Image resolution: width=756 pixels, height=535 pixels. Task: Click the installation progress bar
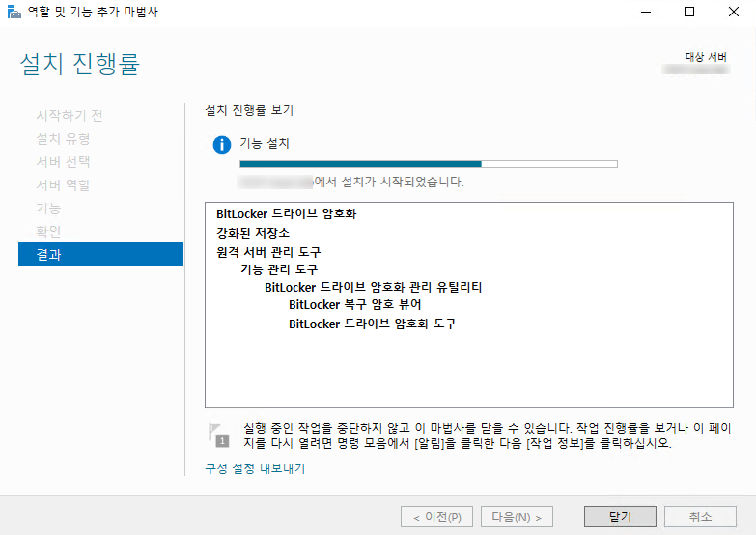(429, 164)
